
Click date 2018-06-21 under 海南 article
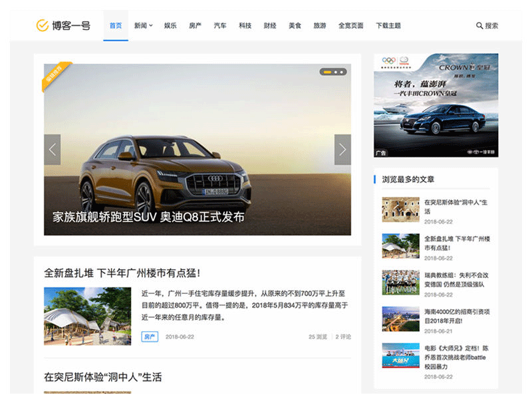click(x=438, y=331)
